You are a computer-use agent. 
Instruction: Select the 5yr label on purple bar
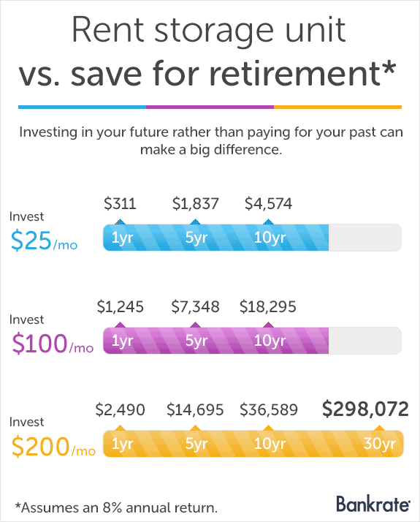pos(196,341)
